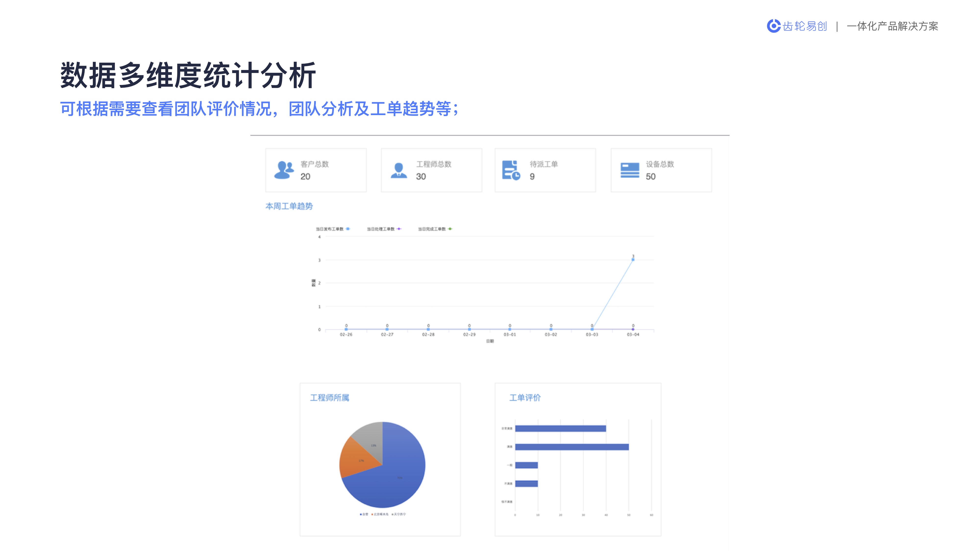
Task: Click the 齿轮易创 gear logo icon
Action: (x=773, y=26)
